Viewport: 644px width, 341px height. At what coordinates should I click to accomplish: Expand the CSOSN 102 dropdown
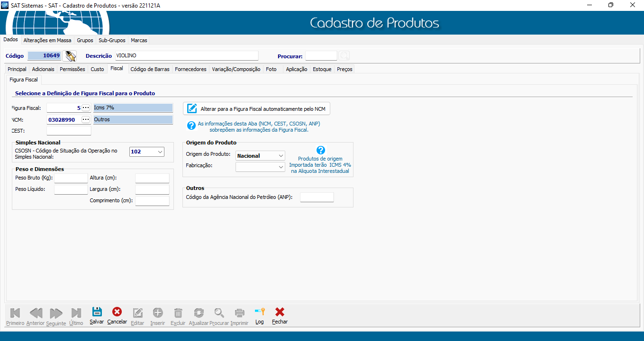pos(160,152)
